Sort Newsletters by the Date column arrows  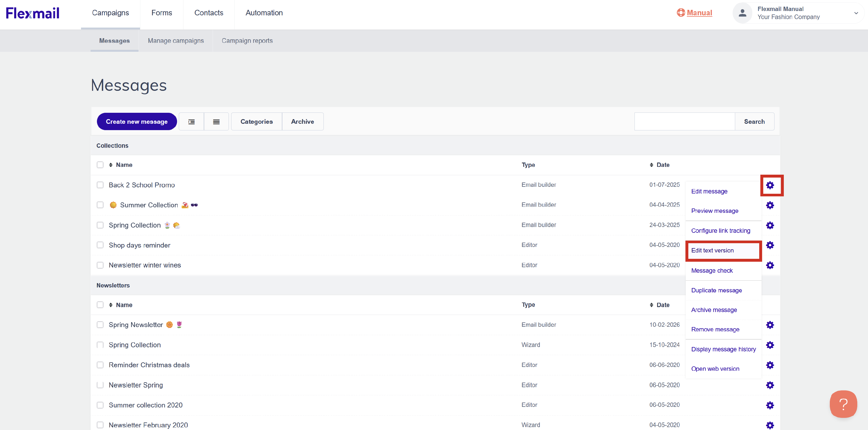coord(651,305)
